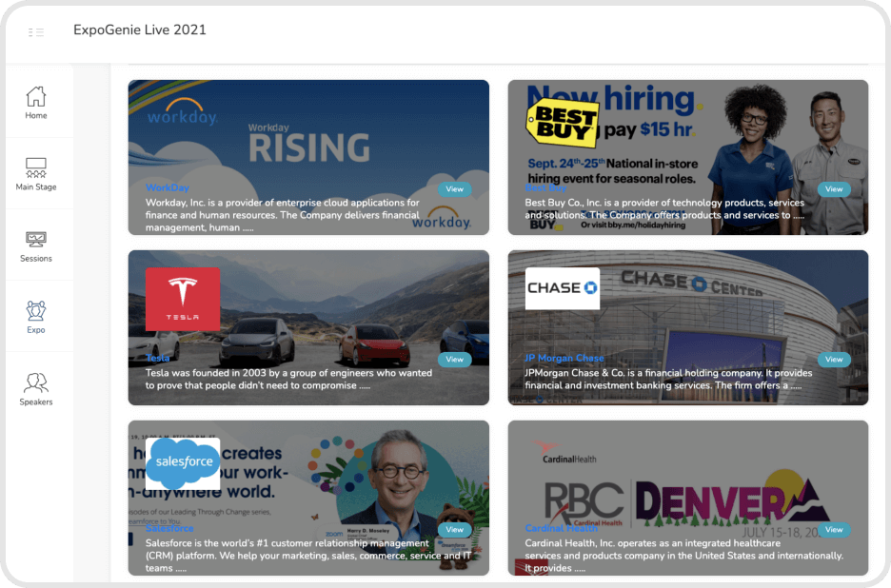View the JP Morgan Chase booth

click(x=834, y=360)
